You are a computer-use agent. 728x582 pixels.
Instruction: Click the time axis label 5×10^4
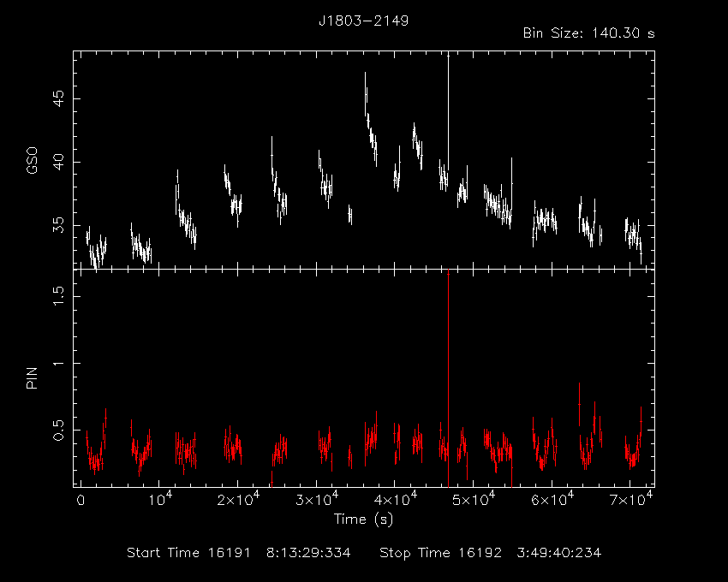tap(474, 499)
